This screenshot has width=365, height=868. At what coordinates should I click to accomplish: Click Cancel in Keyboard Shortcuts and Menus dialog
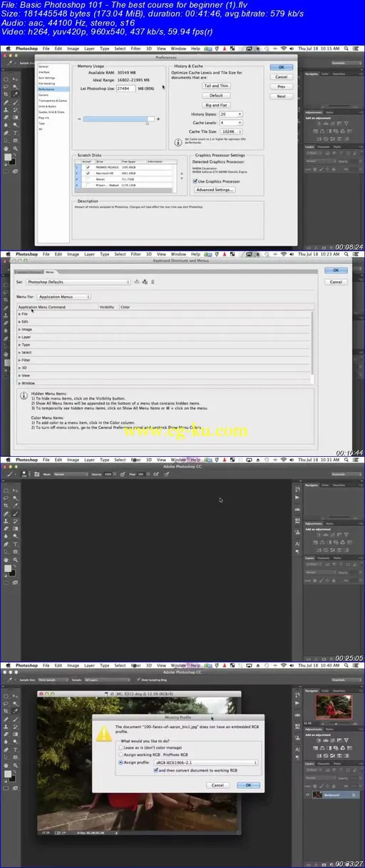click(x=336, y=282)
